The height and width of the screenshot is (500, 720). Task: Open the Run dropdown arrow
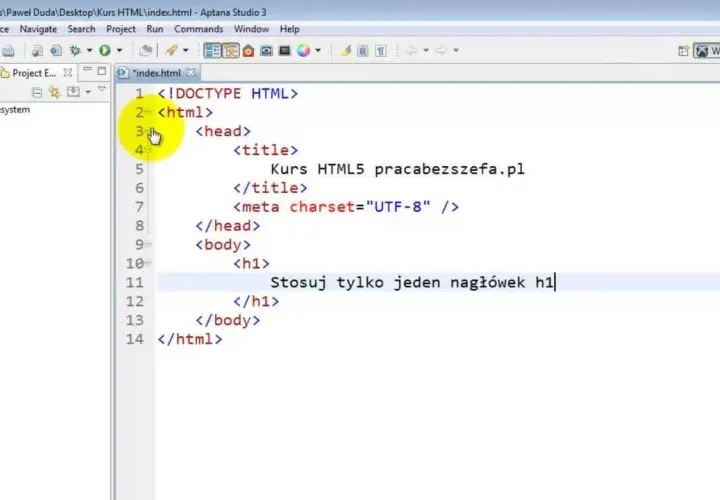(119, 51)
